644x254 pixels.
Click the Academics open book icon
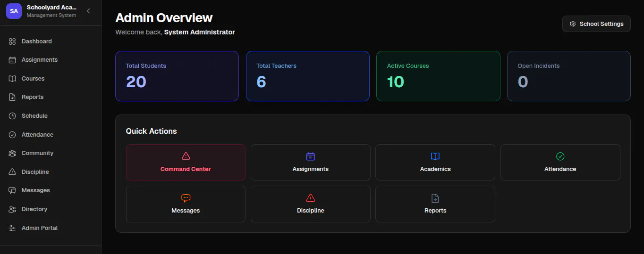pyautogui.click(x=435, y=156)
